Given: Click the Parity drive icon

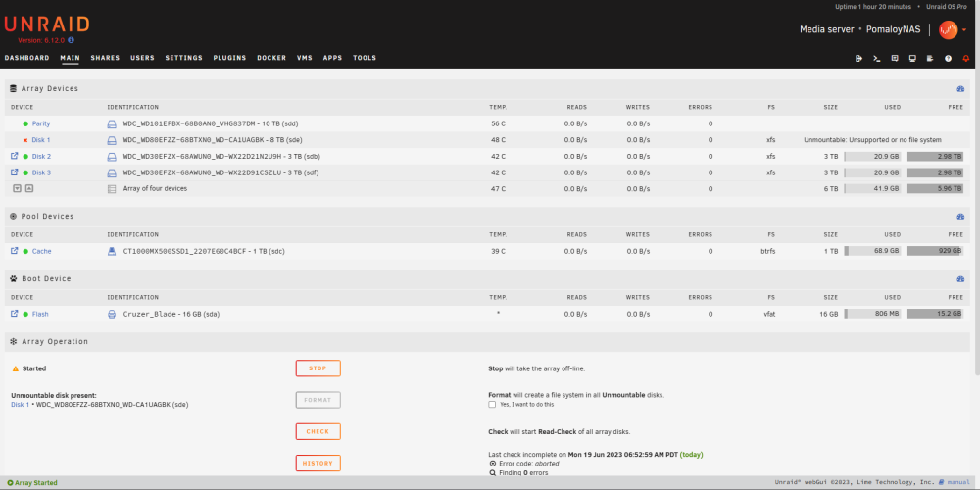Looking at the screenshot, I should pos(112,123).
